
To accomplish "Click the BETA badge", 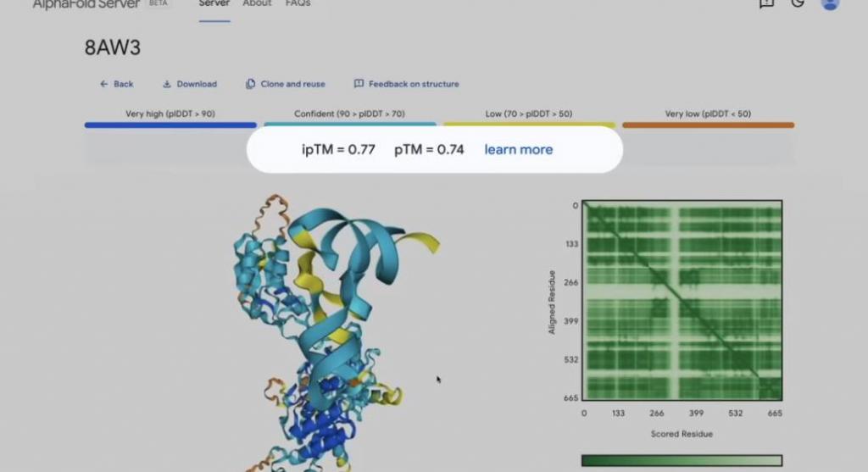I will 159,3.
